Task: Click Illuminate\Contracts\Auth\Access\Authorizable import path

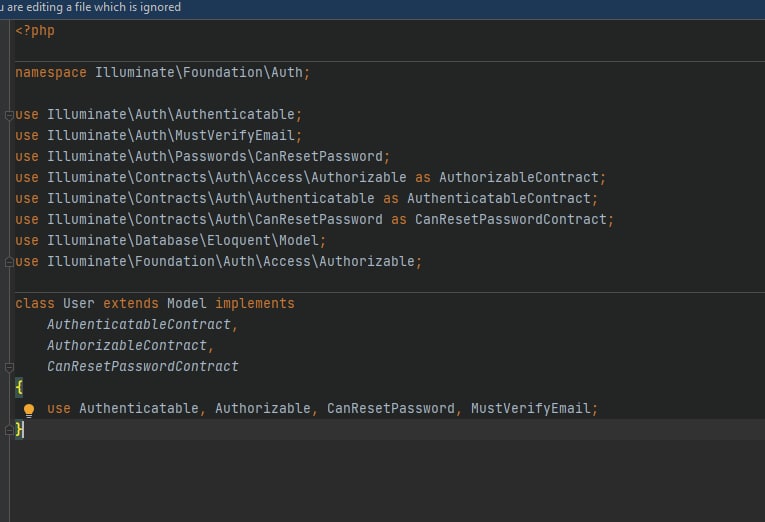Action: click(226, 178)
